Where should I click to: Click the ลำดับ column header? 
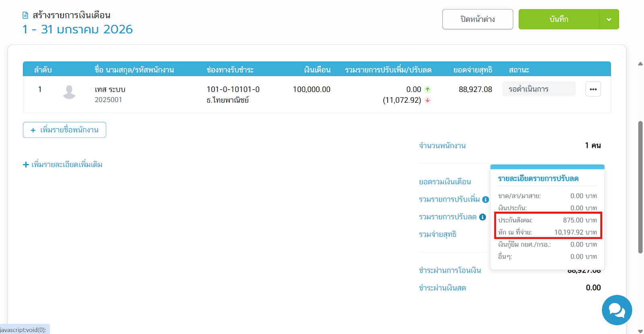point(43,70)
